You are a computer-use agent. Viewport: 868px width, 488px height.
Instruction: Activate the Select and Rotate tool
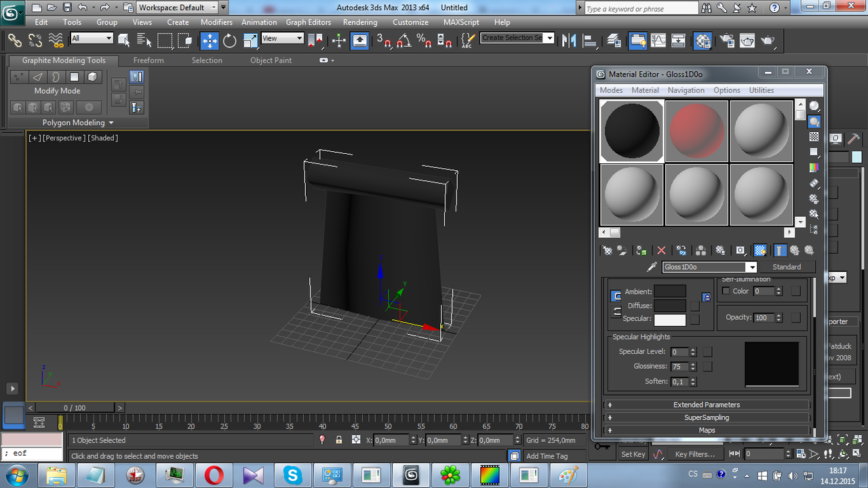click(230, 41)
